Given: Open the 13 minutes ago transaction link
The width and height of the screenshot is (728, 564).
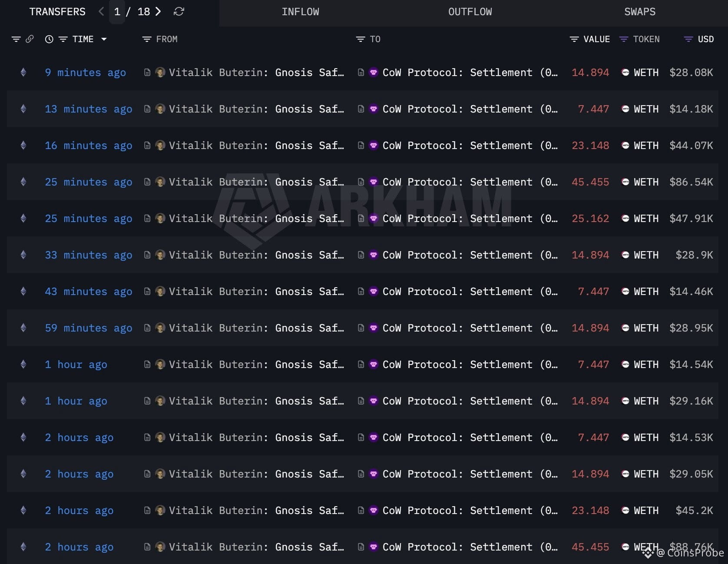Looking at the screenshot, I should pyautogui.click(x=89, y=109).
